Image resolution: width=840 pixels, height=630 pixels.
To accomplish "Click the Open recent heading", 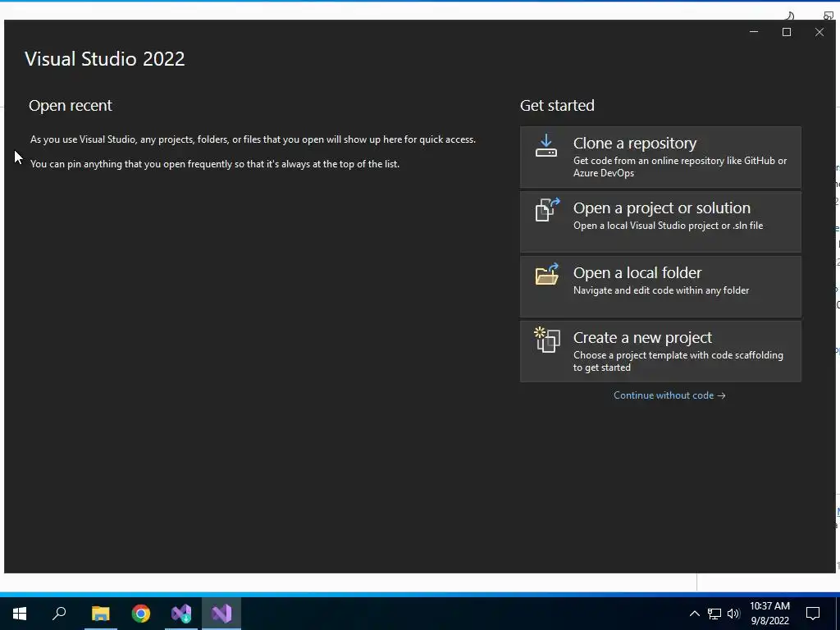I will pyautogui.click(x=71, y=106).
